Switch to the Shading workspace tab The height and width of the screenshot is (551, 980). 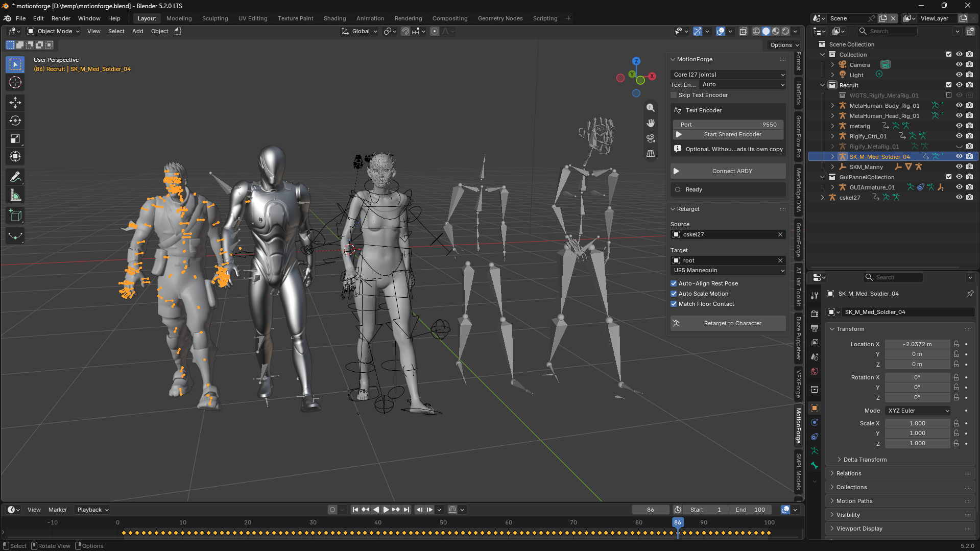click(x=334, y=18)
